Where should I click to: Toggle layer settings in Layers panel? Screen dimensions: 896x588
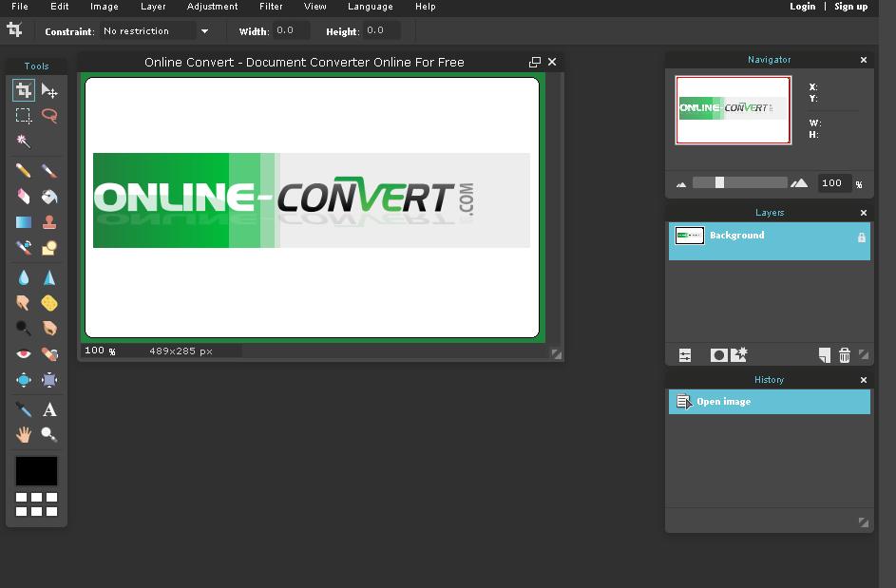[x=684, y=355]
